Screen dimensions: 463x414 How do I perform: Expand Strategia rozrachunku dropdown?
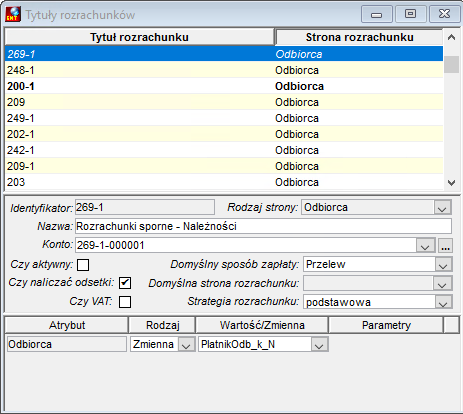pyautogui.click(x=443, y=302)
